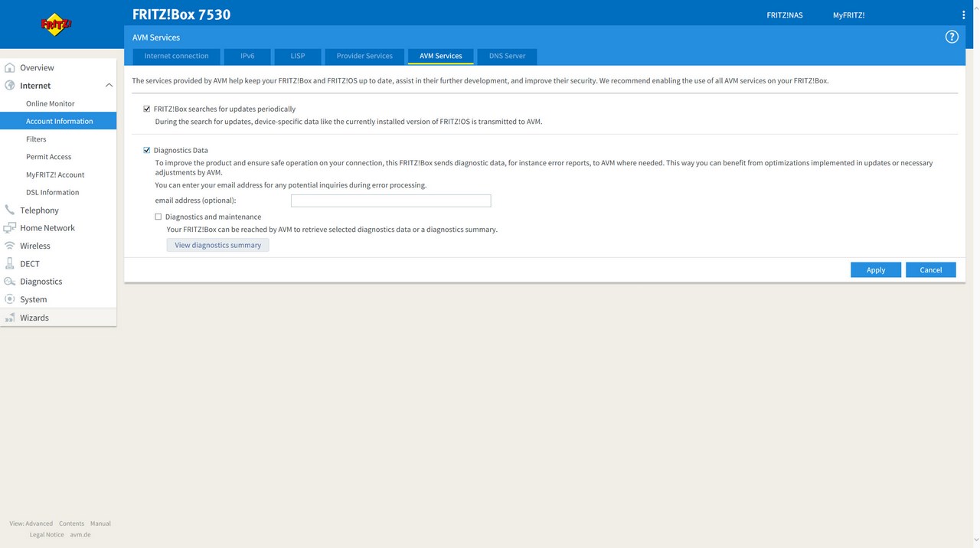This screenshot has width=980, height=548.
Task: Open the Legal Notice footer link
Action: click(x=47, y=534)
